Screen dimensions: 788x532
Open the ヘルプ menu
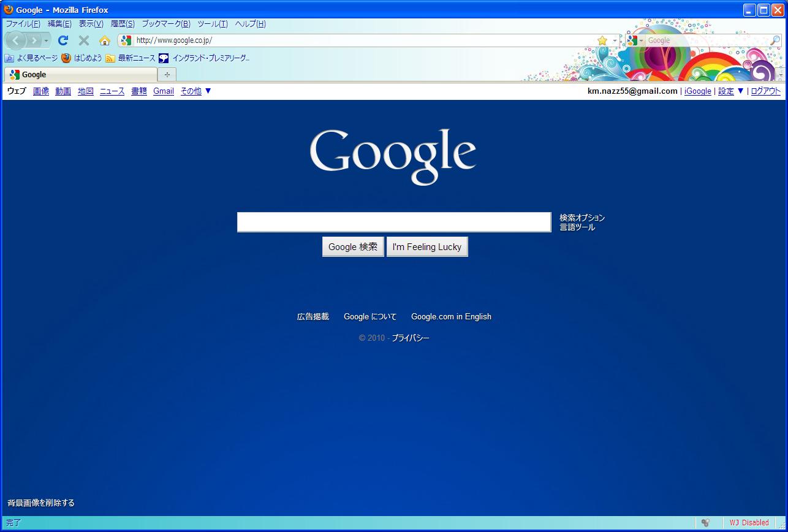click(x=251, y=24)
